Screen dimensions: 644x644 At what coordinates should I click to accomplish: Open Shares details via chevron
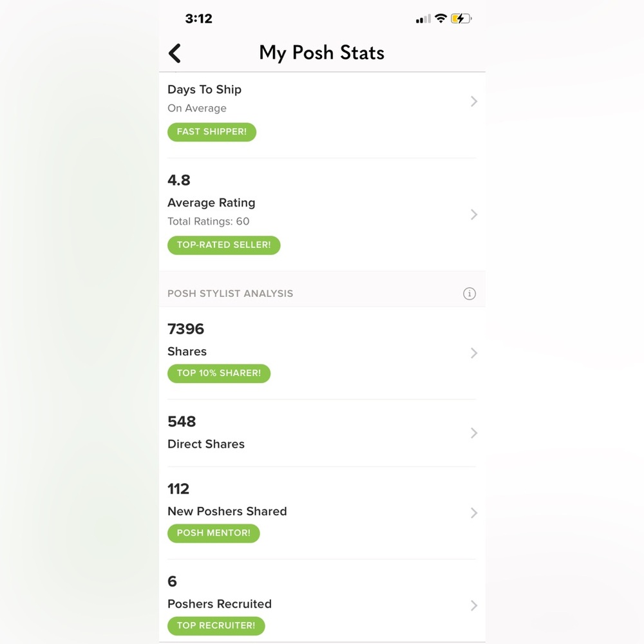point(474,353)
